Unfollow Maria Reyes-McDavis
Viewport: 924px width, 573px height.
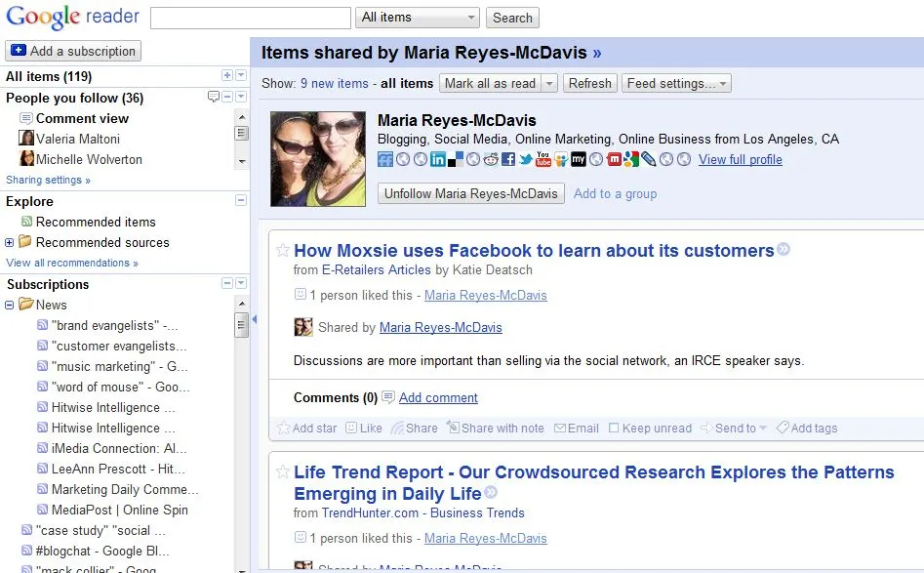471,193
